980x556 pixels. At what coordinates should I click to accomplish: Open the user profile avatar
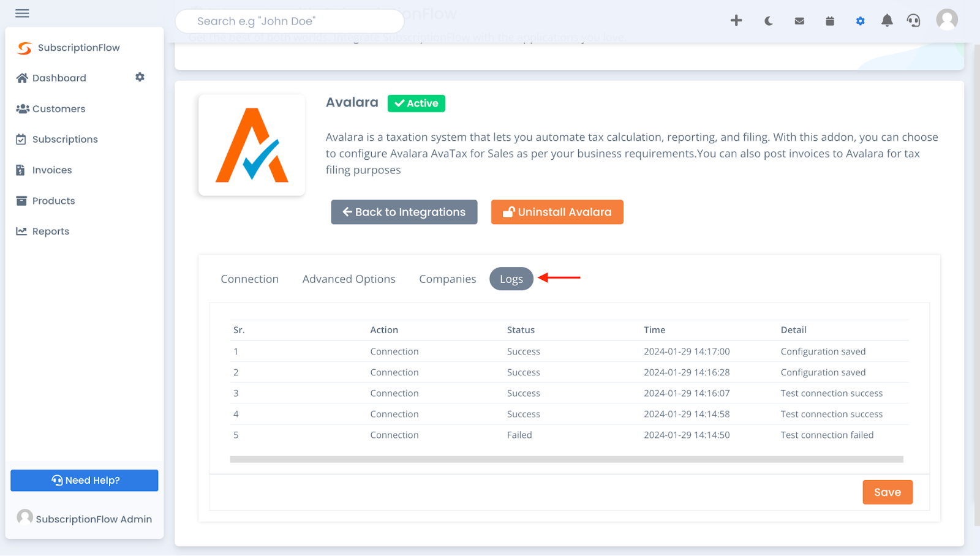click(x=947, y=20)
